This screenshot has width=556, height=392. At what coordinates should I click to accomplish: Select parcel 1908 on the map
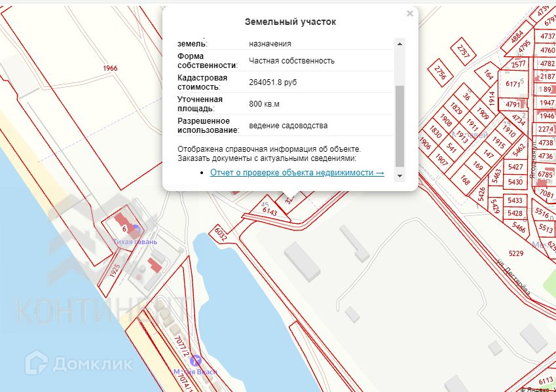[446, 120]
